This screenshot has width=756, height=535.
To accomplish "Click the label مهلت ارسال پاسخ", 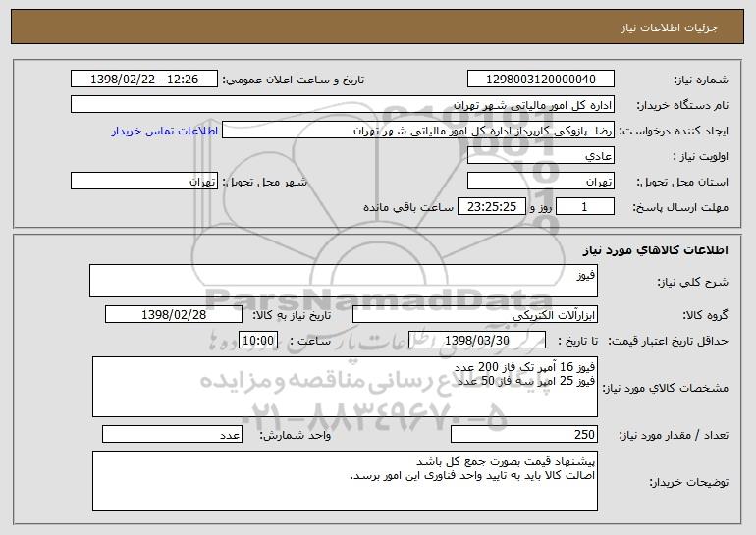I will [680, 207].
